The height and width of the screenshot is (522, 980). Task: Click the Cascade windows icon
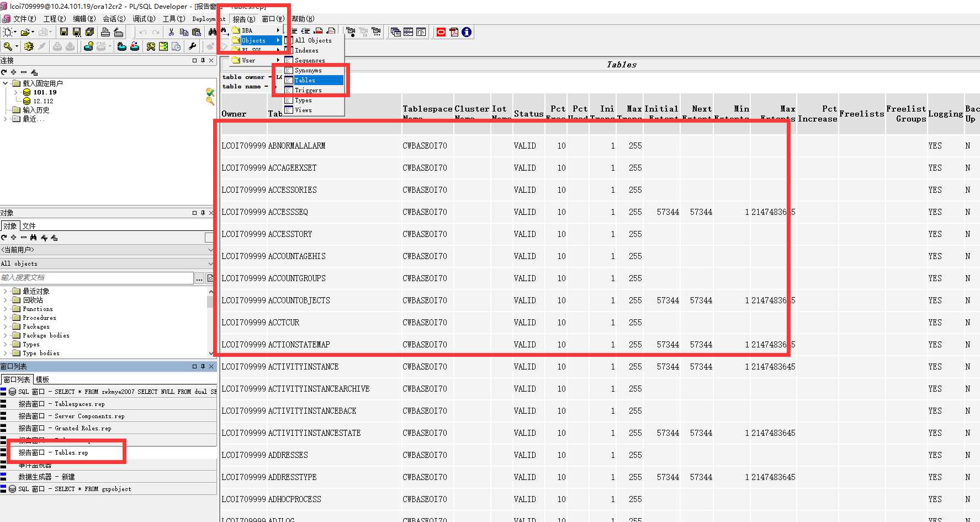[x=396, y=32]
